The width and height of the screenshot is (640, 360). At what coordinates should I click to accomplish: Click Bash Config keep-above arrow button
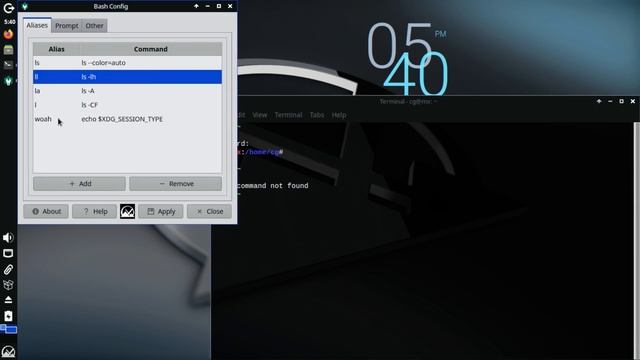pyautogui.click(x=196, y=6)
